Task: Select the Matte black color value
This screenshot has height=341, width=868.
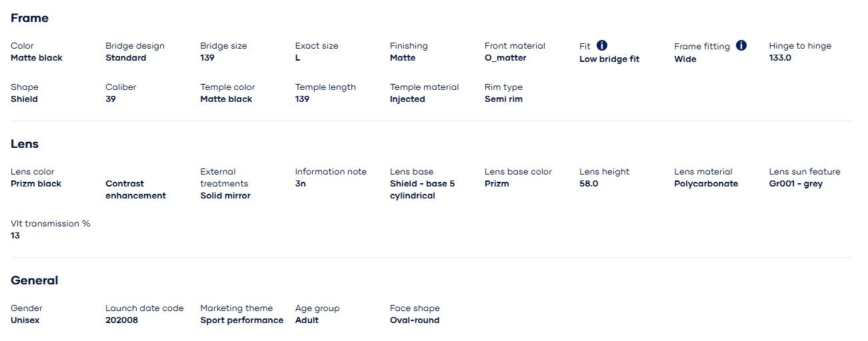Action: pyautogui.click(x=37, y=58)
